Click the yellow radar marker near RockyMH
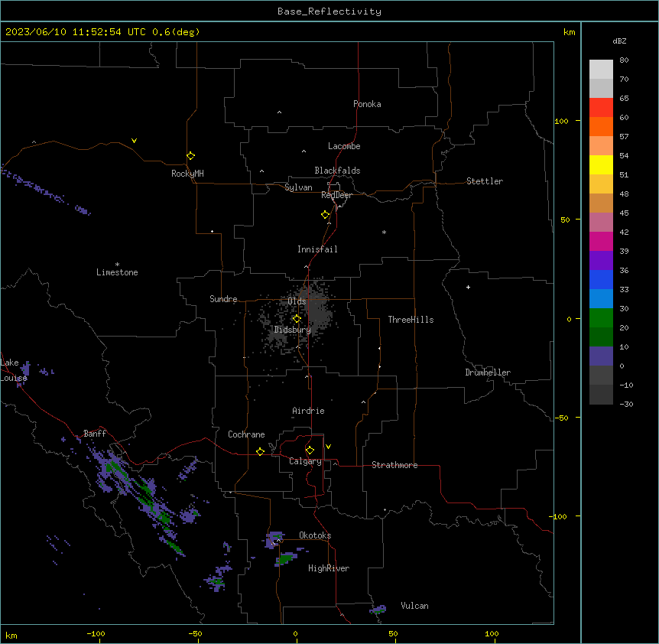This screenshot has height=644, width=659. [190, 156]
